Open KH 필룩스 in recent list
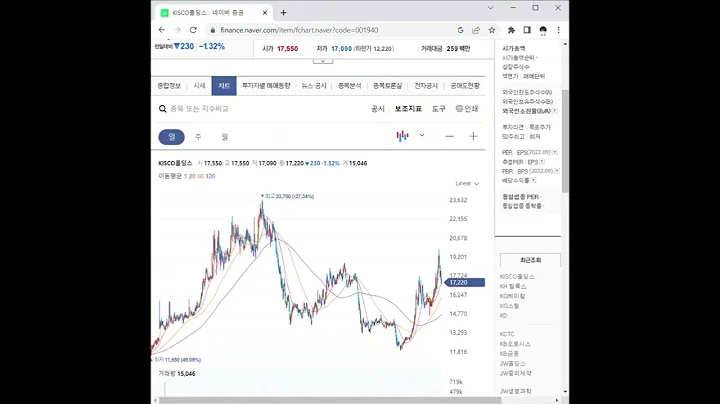 click(x=513, y=286)
